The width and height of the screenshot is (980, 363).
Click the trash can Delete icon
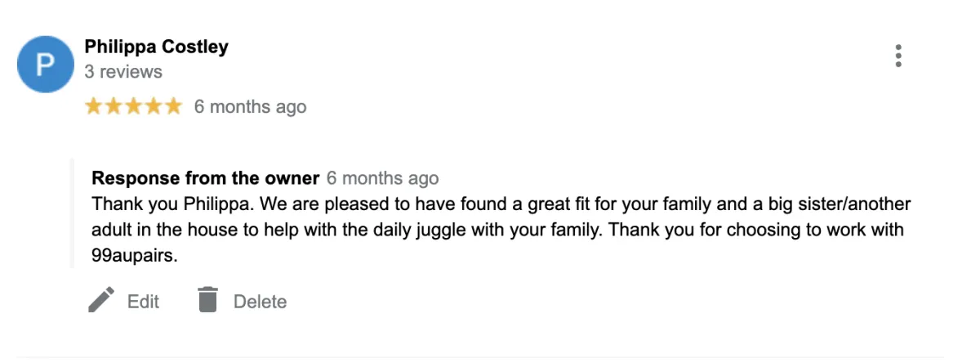[x=208, y=300]
